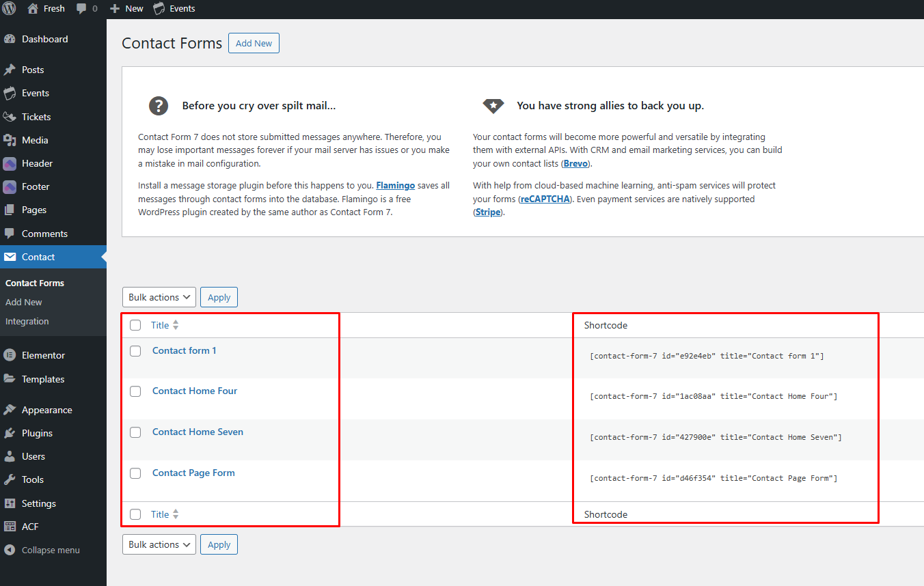924x586 pixels.
Task: Open the bottom Bulk actions dropdown
Action: click(159, 544)
